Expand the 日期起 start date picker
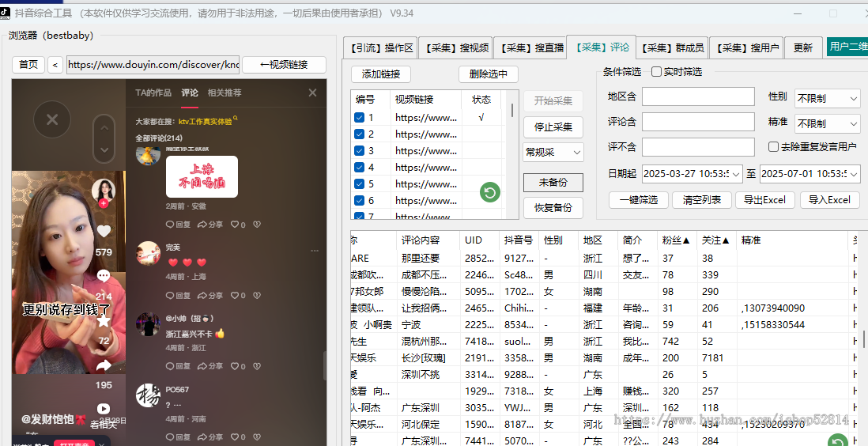This screenshot has width=868, height=446. click(x=736, y=174)
